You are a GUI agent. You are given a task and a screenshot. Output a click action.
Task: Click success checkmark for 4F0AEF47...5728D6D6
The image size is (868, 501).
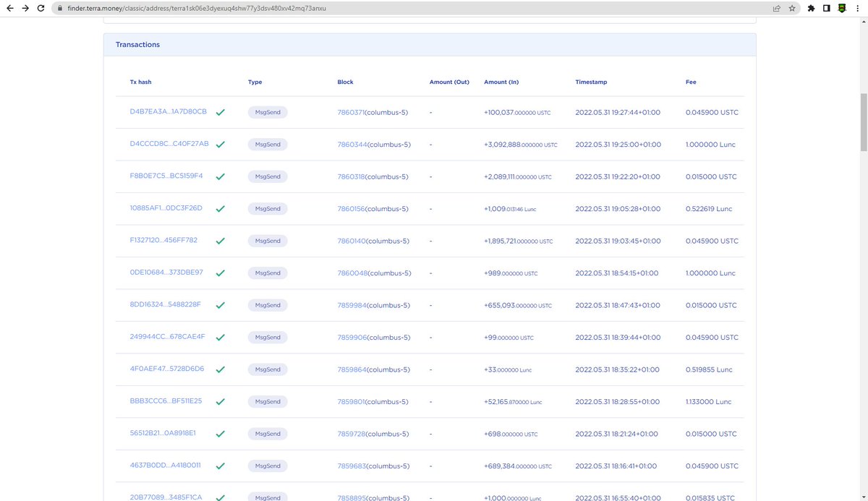point(221,369)
